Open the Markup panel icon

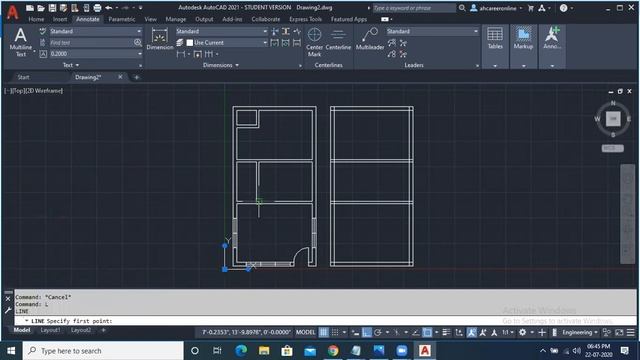523,38
